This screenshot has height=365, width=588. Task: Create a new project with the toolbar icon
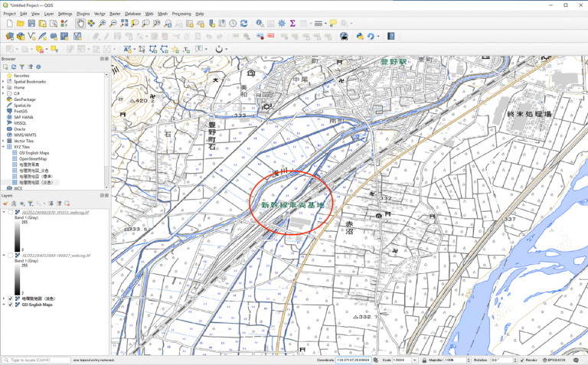tap(10, 23)
